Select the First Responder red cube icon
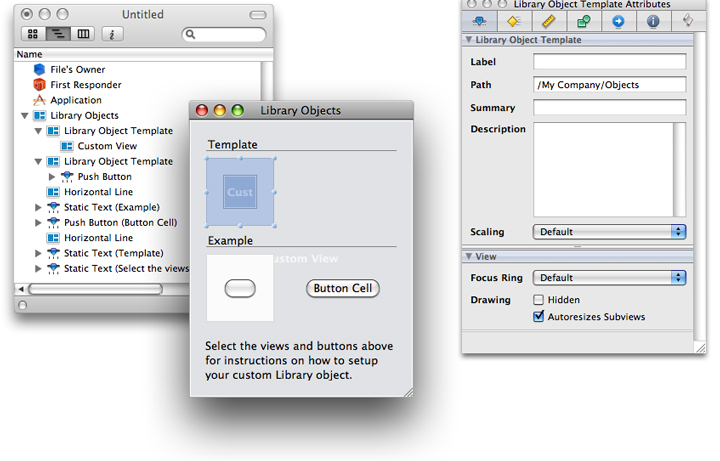This screenshot has height=461, width=720. click(39, 84)
